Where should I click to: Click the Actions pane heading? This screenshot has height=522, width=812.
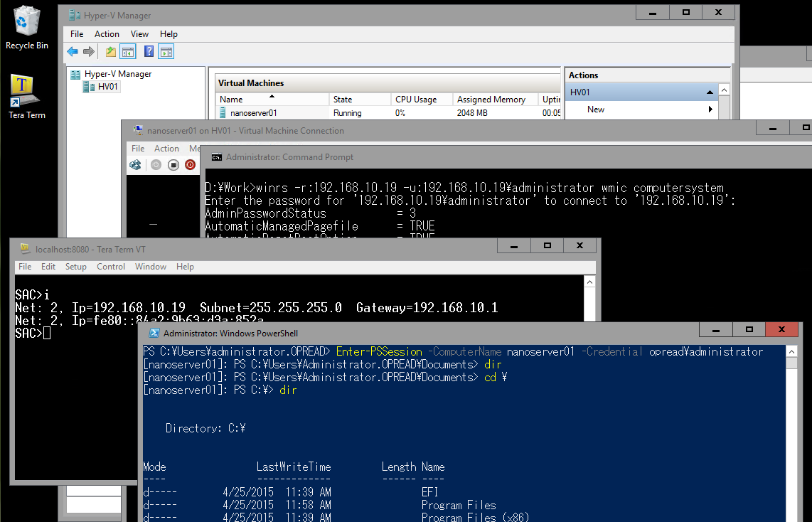583,75
